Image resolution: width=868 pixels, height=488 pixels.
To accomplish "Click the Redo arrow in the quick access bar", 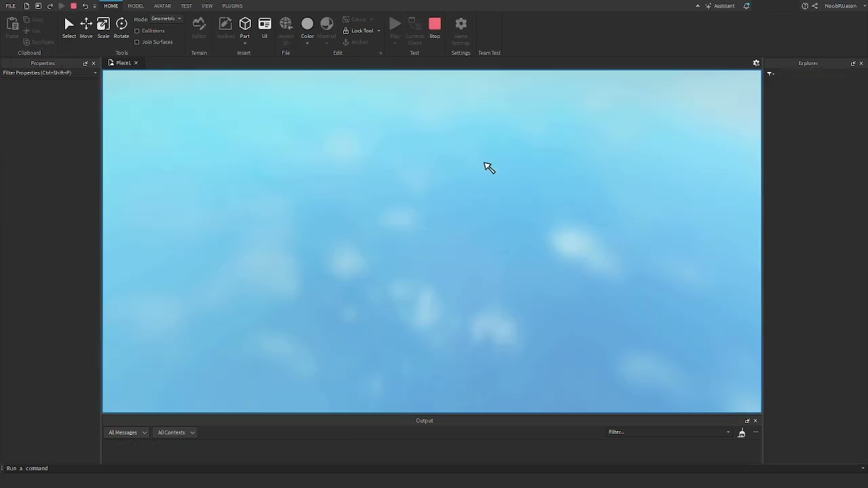I will [x=50, y=6].
